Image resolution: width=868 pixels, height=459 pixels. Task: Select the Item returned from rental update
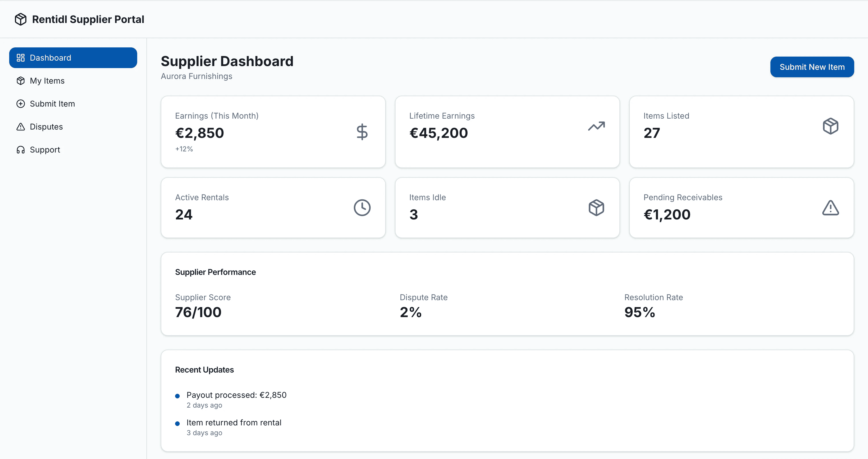234,423
